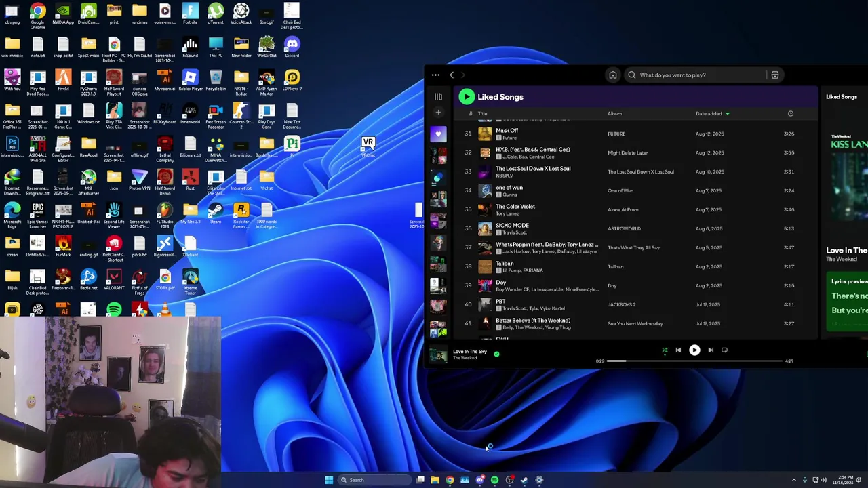Seek within the song progress bar

click(x=694, y=361)
